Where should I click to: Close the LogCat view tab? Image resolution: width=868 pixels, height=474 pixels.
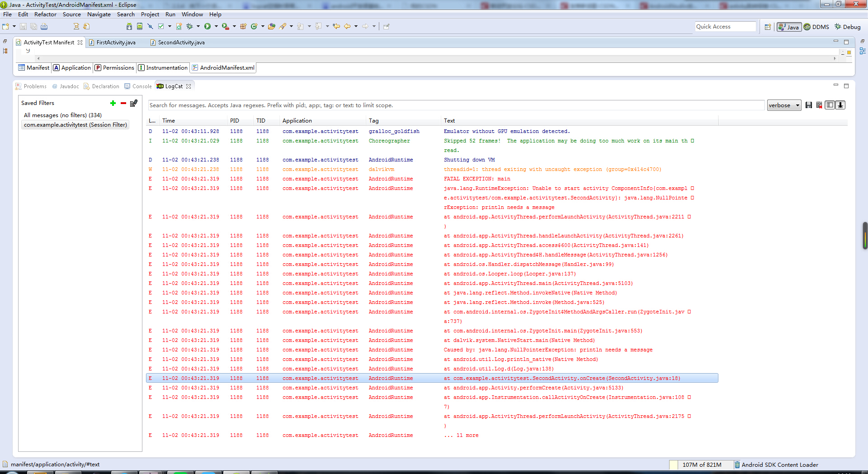[x=189, y=86]
